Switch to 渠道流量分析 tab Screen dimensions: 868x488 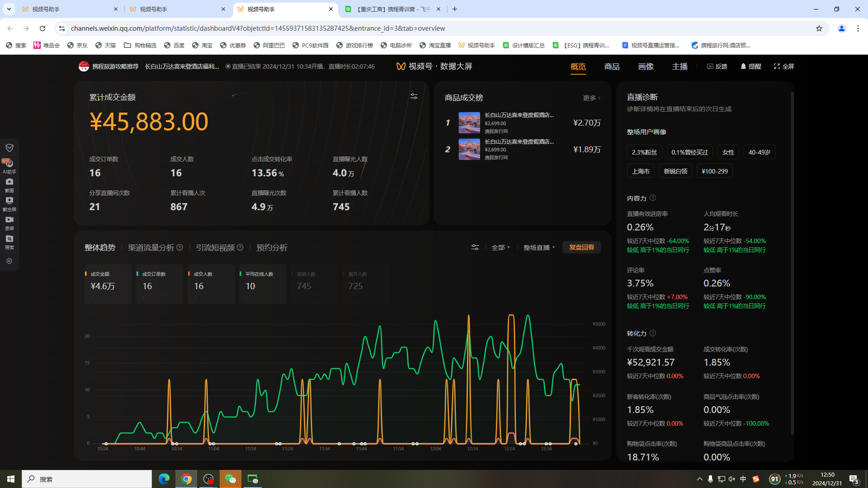tap(151, 248)
